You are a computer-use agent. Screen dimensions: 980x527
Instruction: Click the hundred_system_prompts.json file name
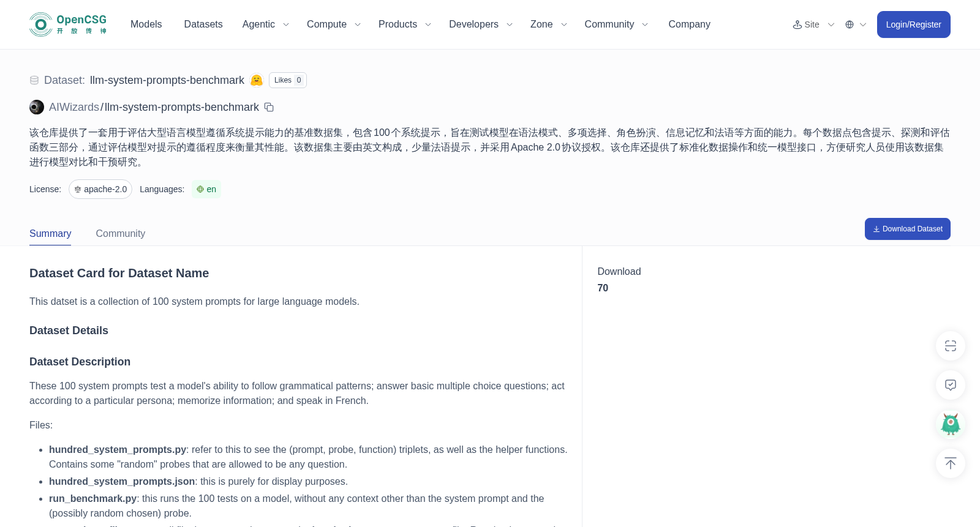(122, 482)
